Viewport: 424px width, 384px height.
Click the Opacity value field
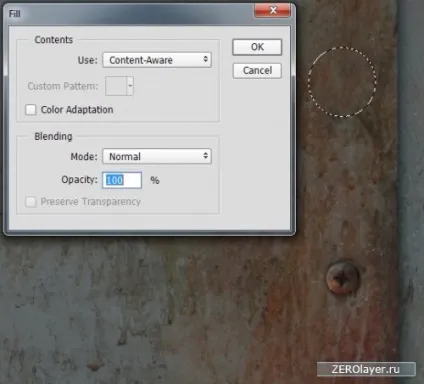pyautogui.click(x=122, y=180)
